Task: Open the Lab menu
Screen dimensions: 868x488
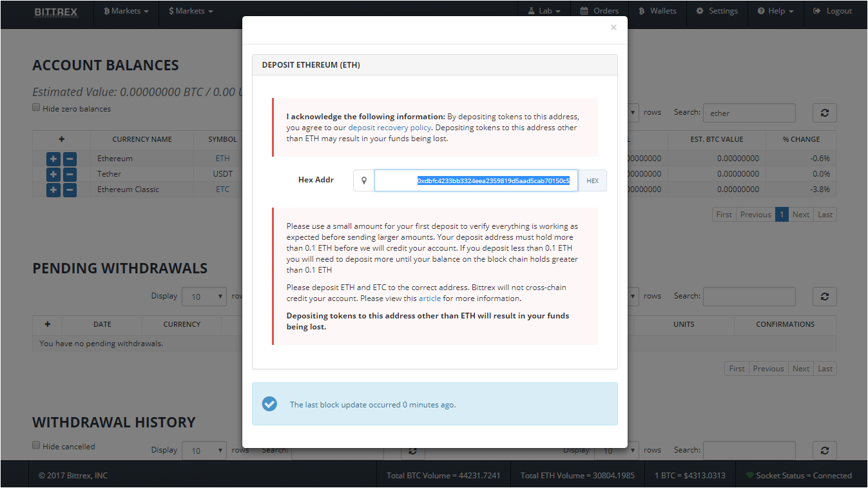Action: click(544, 11)
